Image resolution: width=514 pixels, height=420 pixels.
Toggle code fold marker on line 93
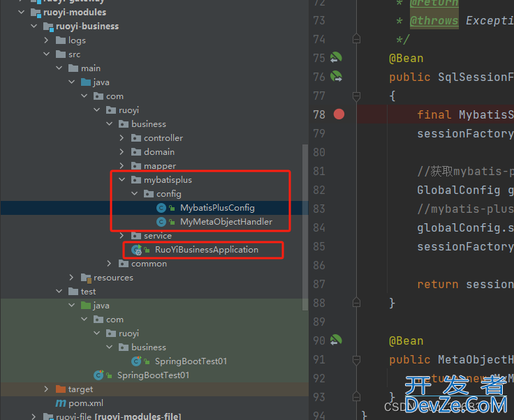(x=356, y=397)
